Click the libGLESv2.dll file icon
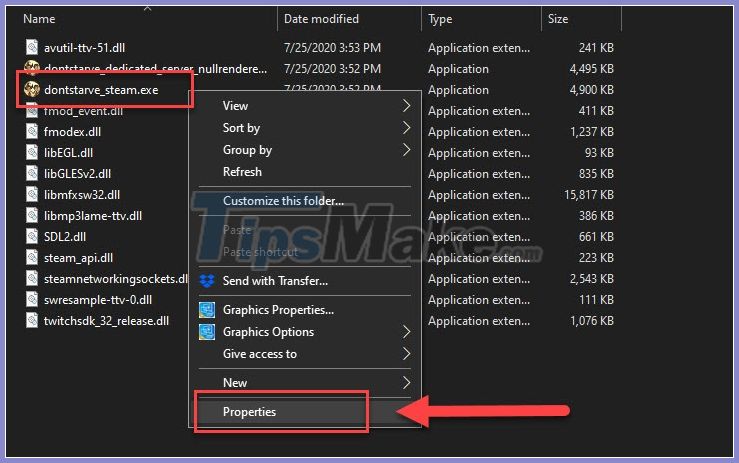The image size is (739, 463). pyautogui.click(x=32, y=173)
